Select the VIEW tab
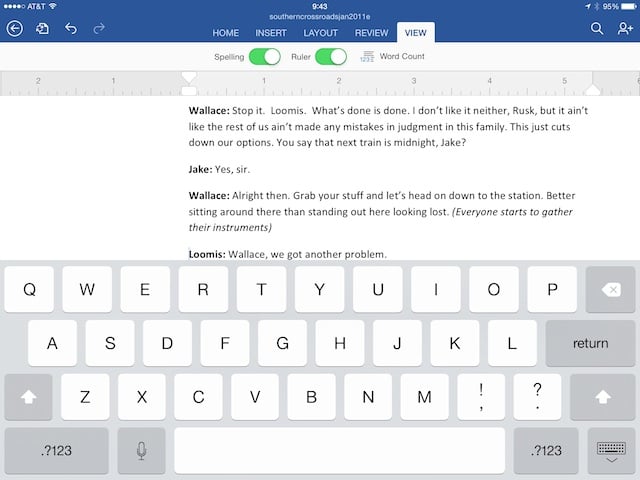The image size is (640, 480). (x=416, y=33)
